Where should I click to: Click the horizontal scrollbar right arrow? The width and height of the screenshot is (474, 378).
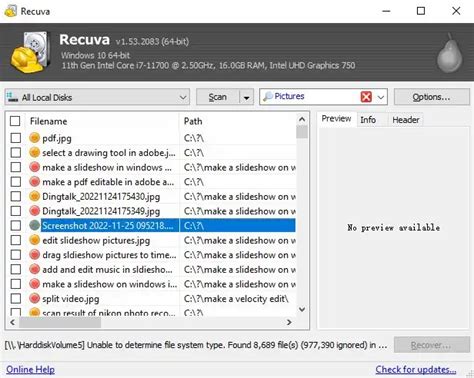point(289,322)
